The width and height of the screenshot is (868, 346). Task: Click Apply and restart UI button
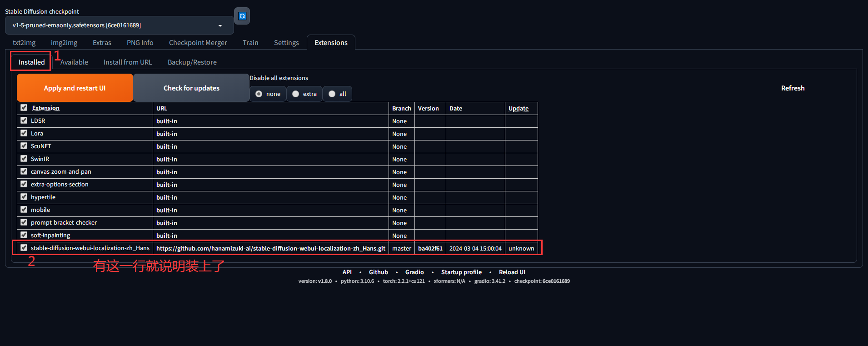click(x=75, y=88)
